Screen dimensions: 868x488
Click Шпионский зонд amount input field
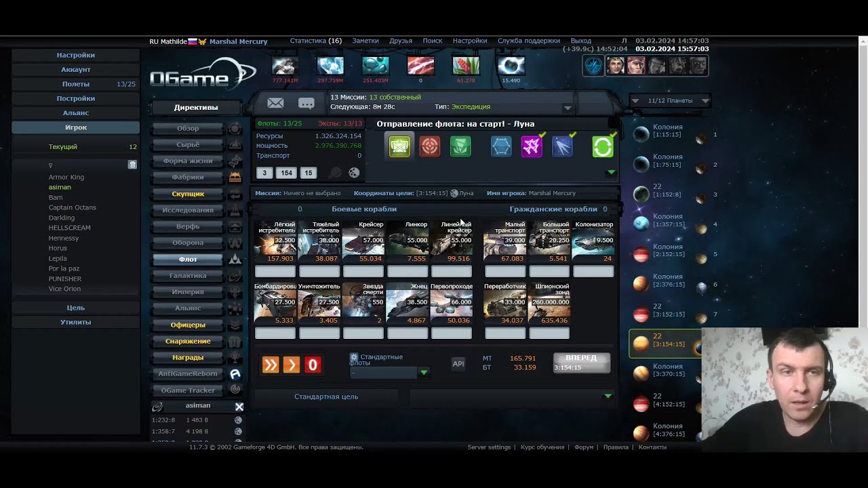[549, 333]
